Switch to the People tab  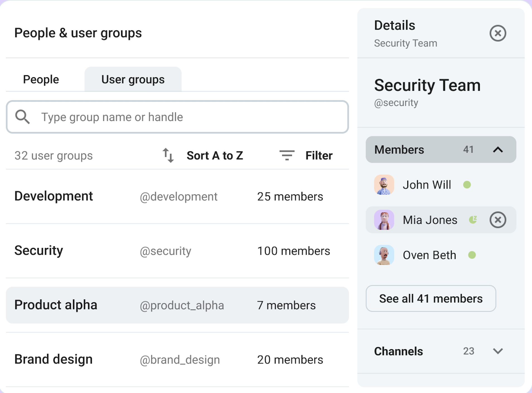(41, 79)
